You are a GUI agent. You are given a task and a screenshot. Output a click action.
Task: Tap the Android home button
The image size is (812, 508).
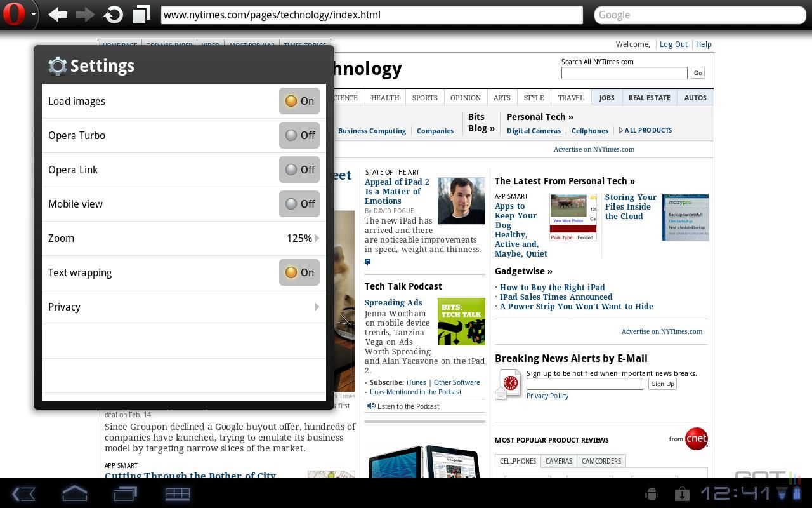point(74,493)
